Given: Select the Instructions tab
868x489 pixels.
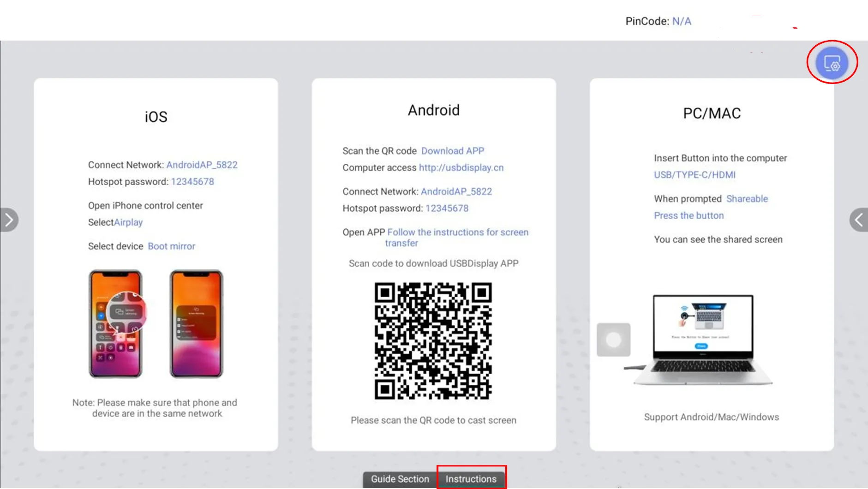Looking at the screenshot, I should (x=471, y=479).
